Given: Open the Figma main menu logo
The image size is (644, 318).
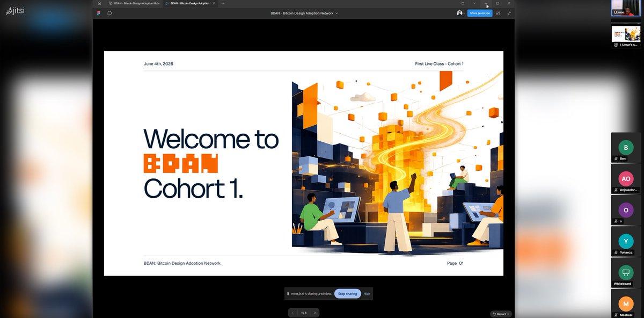Looking at the screenshot, I should 99,13.
